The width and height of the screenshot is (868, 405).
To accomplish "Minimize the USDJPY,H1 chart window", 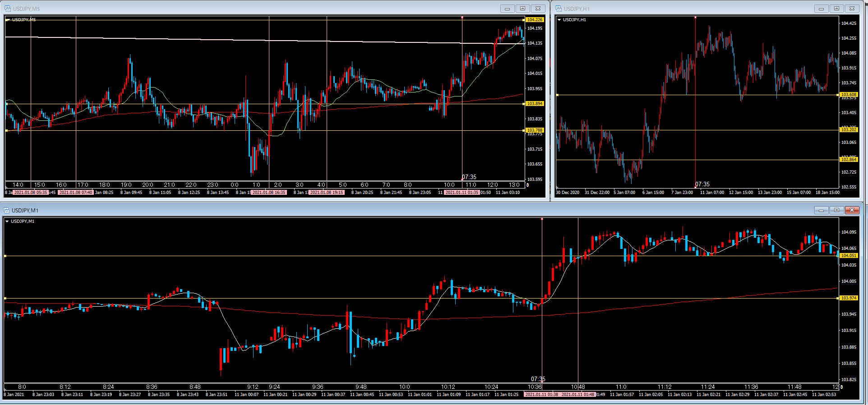I will coord(821,9).
